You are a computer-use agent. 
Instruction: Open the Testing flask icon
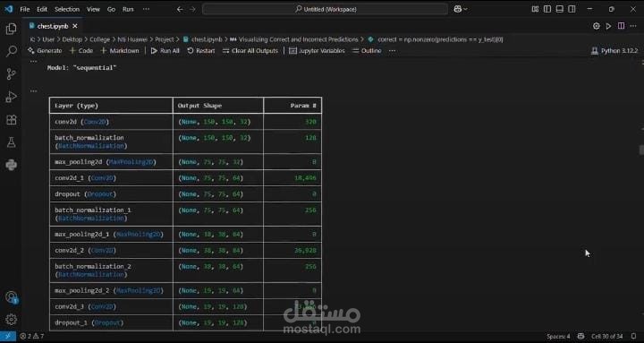[x=11, y=142]
